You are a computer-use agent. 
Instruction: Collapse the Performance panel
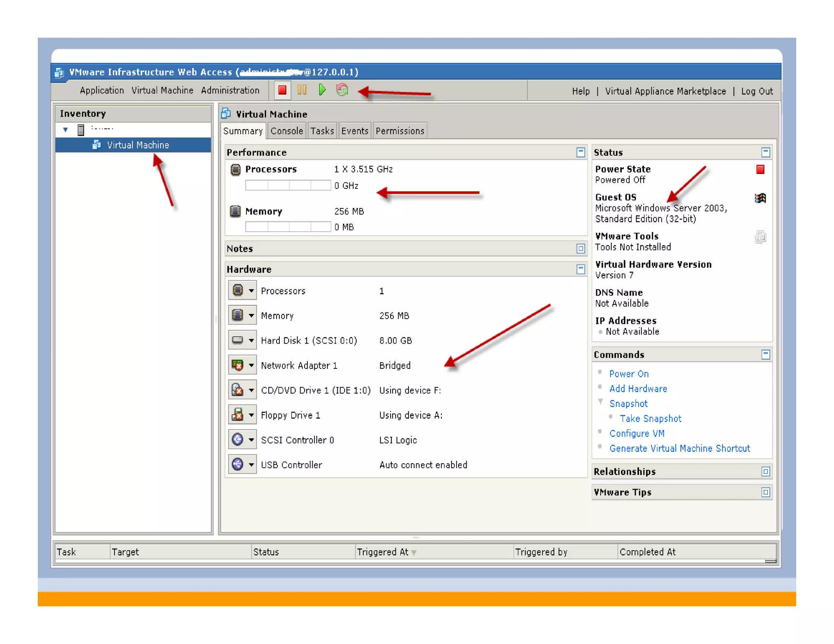click(x=580, y=152)
